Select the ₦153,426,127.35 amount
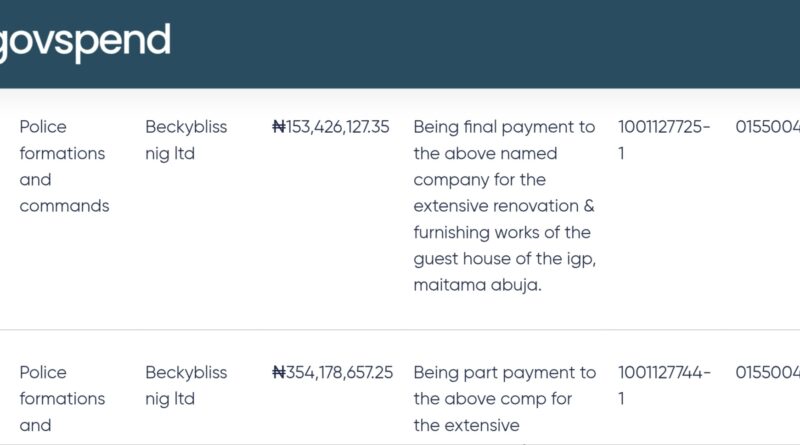800x445 pixels. [331, 127]
